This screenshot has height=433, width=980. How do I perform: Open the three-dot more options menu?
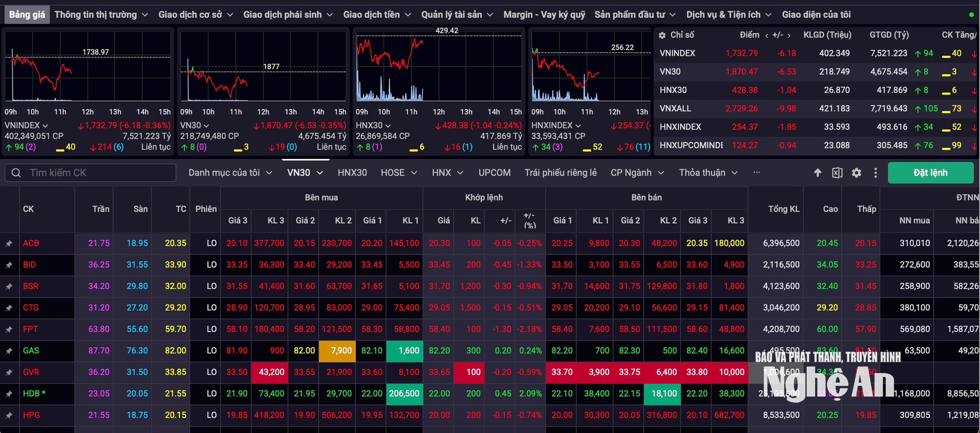[x=876, y=173]
